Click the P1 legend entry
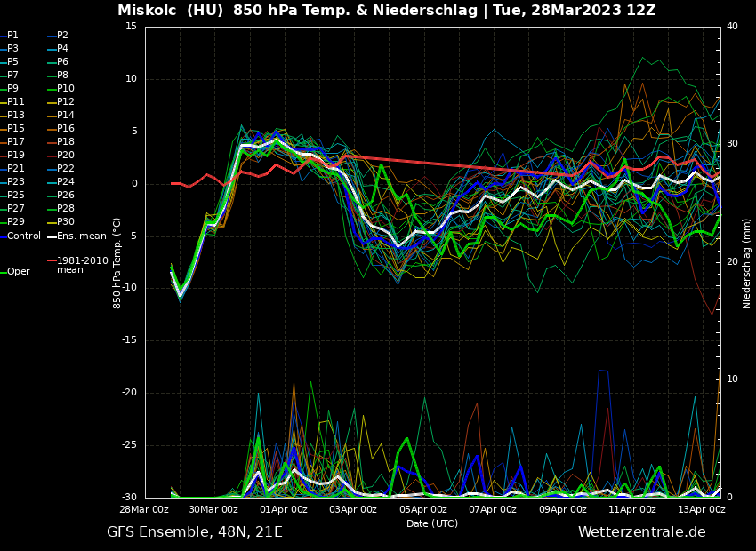The height and width of the screenshot is (551, 756). click(12, 36)
